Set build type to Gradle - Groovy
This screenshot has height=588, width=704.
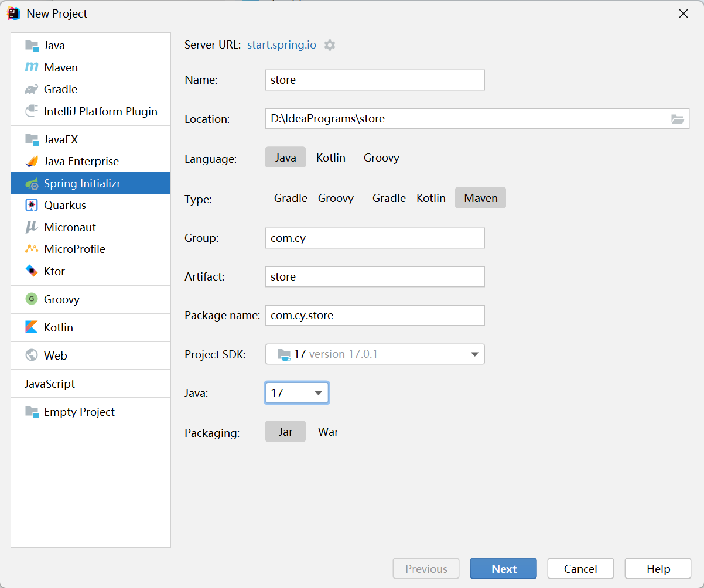(314, 198)
